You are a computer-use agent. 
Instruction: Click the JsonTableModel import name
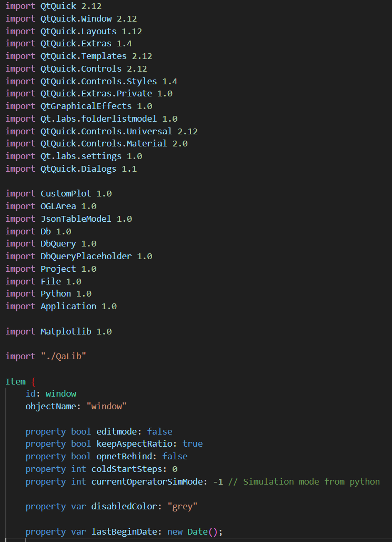point(76,219)
